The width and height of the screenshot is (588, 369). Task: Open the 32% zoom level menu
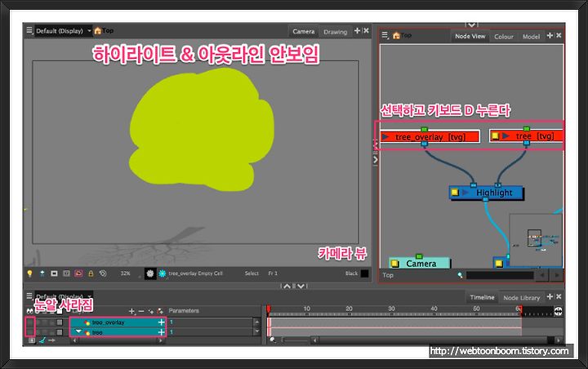pyautogui.click(x=125, y=273)
